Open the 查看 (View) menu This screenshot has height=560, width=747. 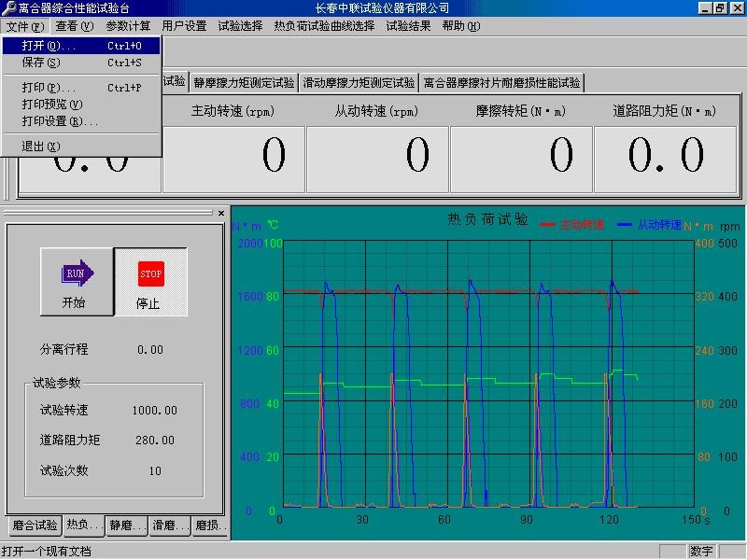(74, 26)
